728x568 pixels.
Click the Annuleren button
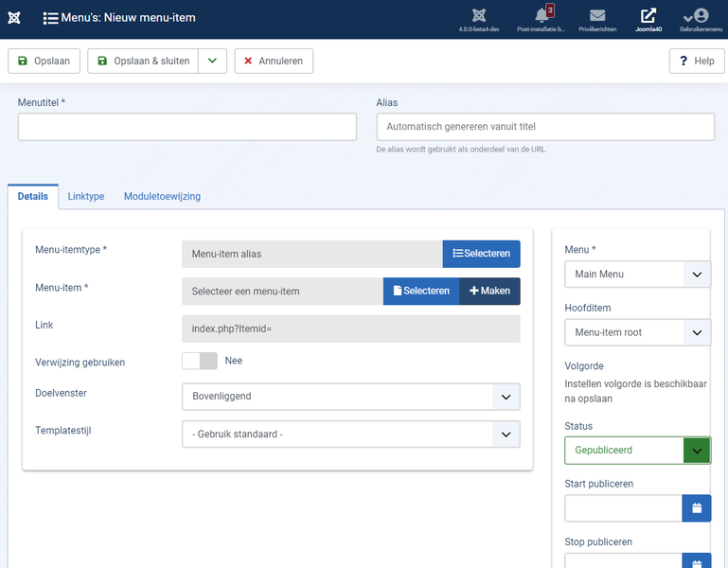[x=274, y=61]
